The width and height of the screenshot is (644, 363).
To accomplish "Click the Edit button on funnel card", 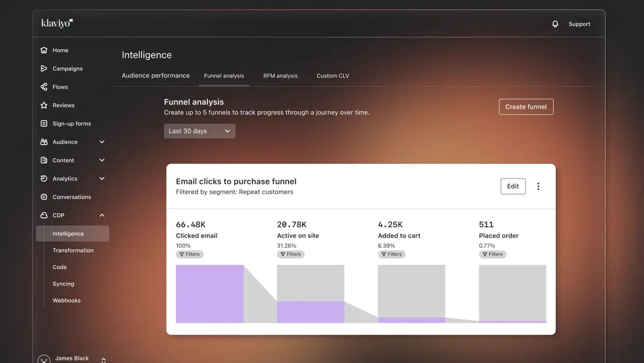I will click(x=513, y=186).
